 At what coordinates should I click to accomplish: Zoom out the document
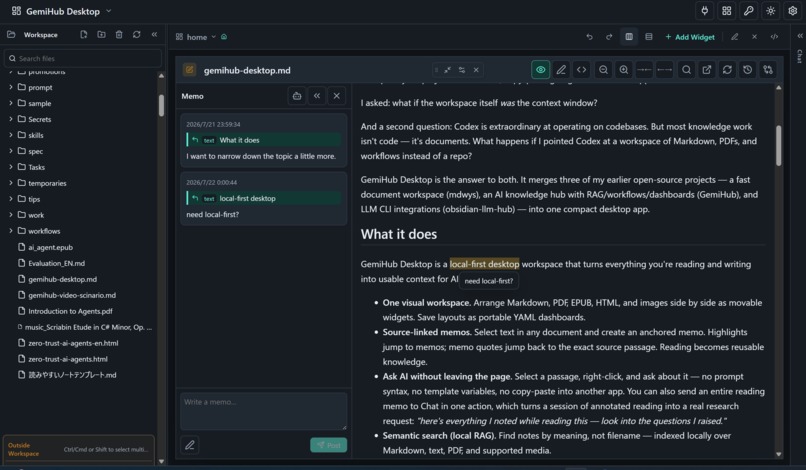[x=603, y=70]
